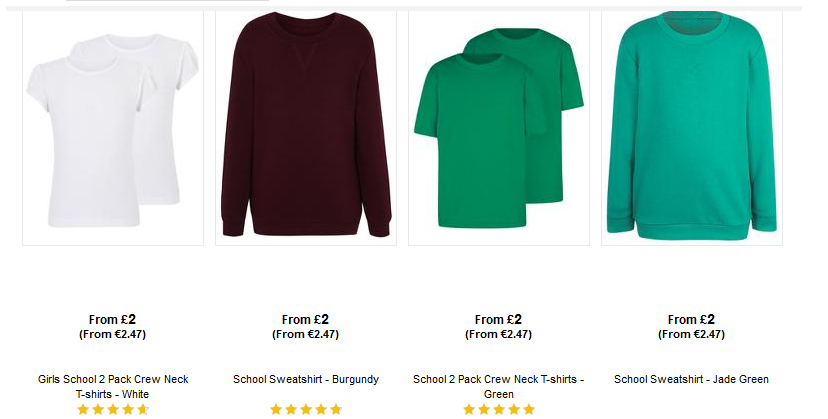The width and height of the screenshot is (828, 419).
Task: Click half star under white T-shirts rating
Action: pyautogui.click(x=143, y=409)
